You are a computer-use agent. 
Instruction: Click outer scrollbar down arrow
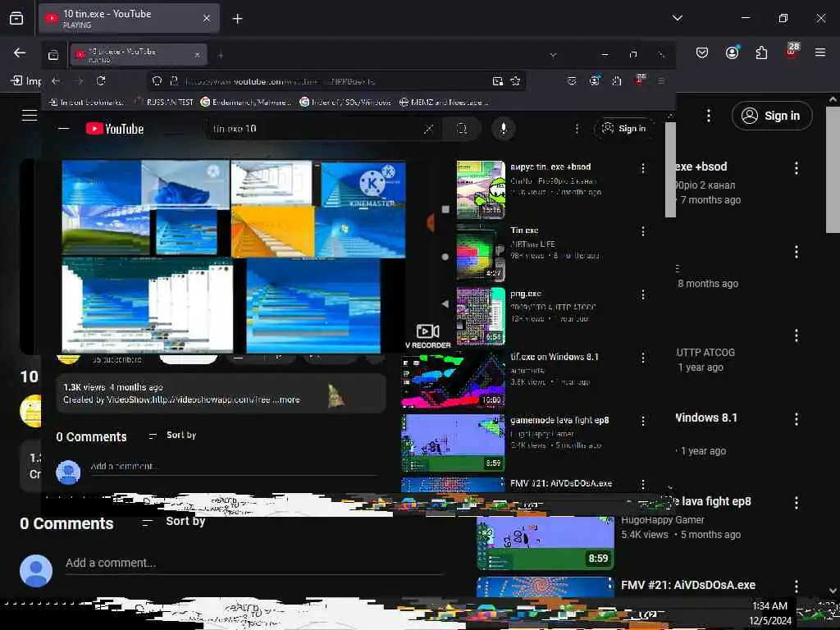(833, 591)
